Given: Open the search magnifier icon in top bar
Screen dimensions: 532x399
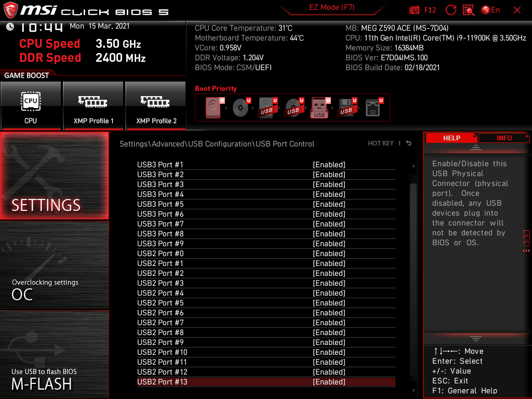Looking at the screenshot, I should tap(469, 10).
